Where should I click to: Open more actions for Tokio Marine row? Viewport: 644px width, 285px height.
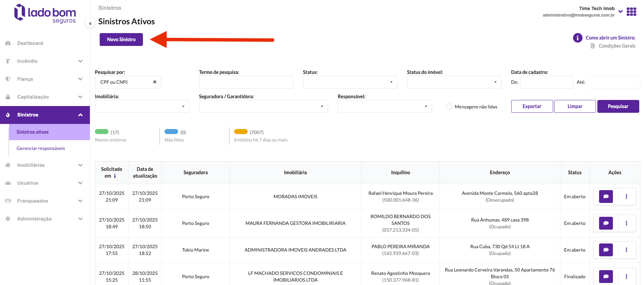[x=626, y=250]
